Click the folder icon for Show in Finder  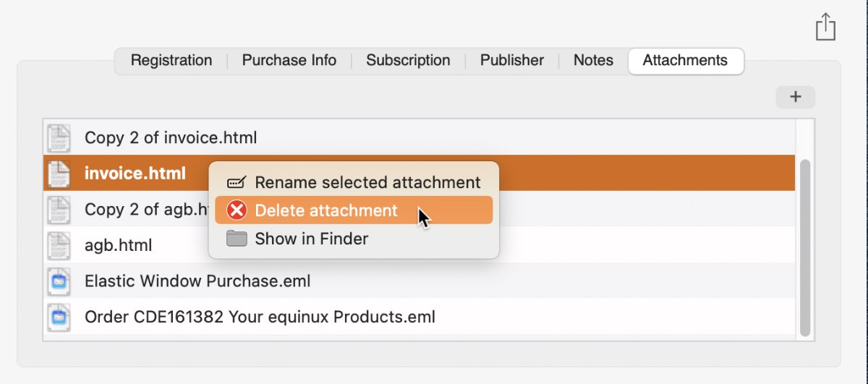point(237,239)
